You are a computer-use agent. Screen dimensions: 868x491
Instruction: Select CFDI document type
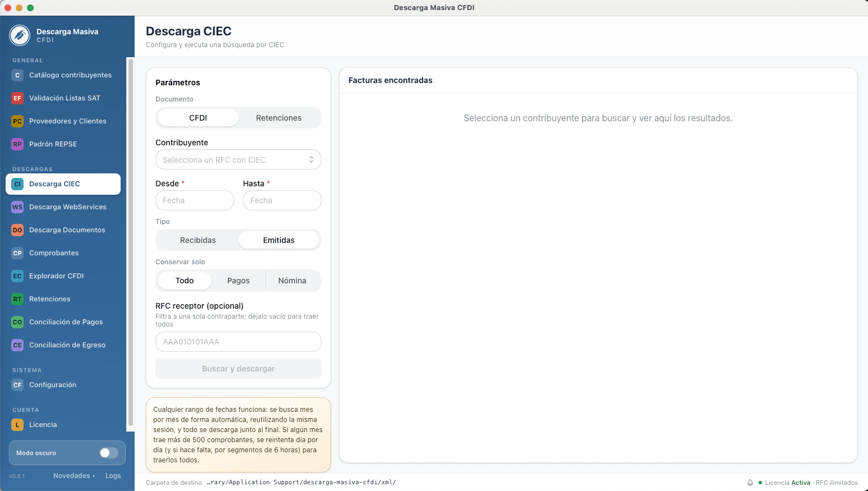coord(198,118)
